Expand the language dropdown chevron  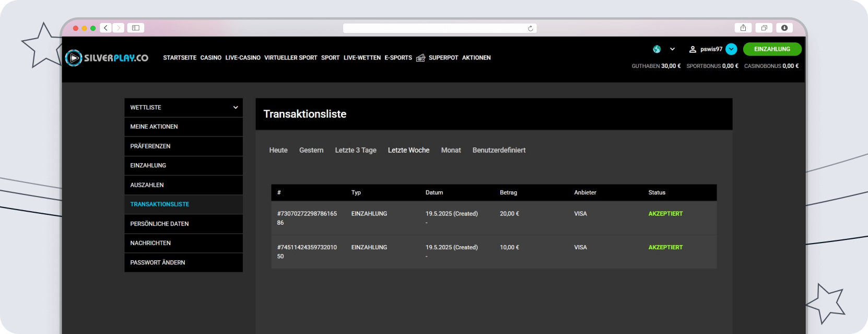672,49
